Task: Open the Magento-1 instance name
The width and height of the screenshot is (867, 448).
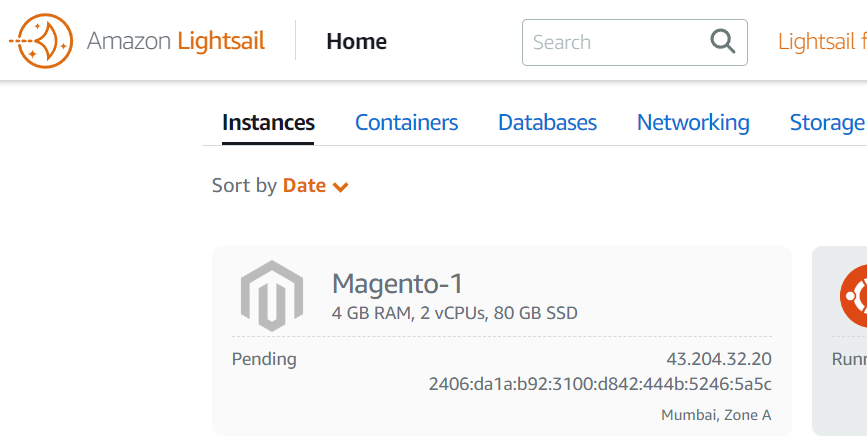Action: click(x=397, y=283)
